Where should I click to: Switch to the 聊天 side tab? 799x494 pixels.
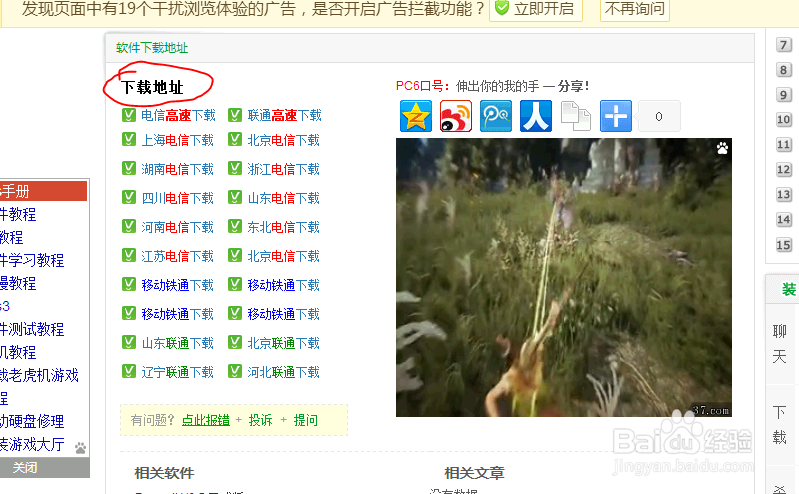tap(780, 344)
